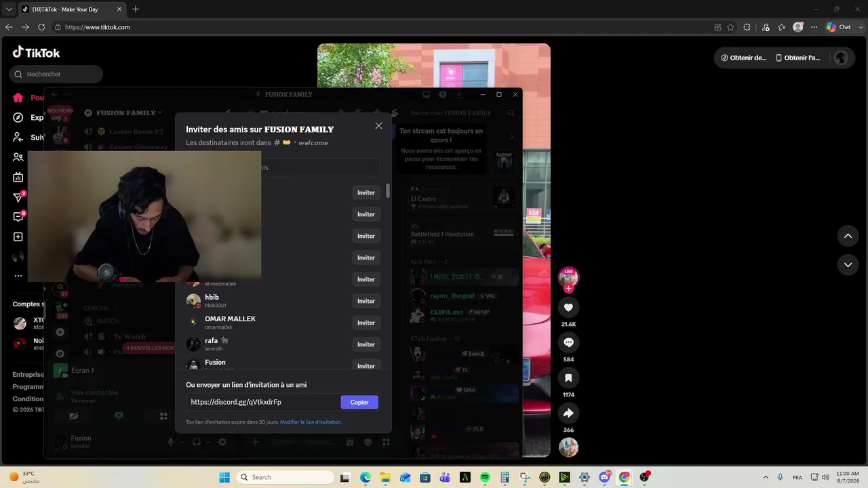Screen dimensions: 868x488
Task: Click the taskbar Search box
Action: (x=285, y=477)
